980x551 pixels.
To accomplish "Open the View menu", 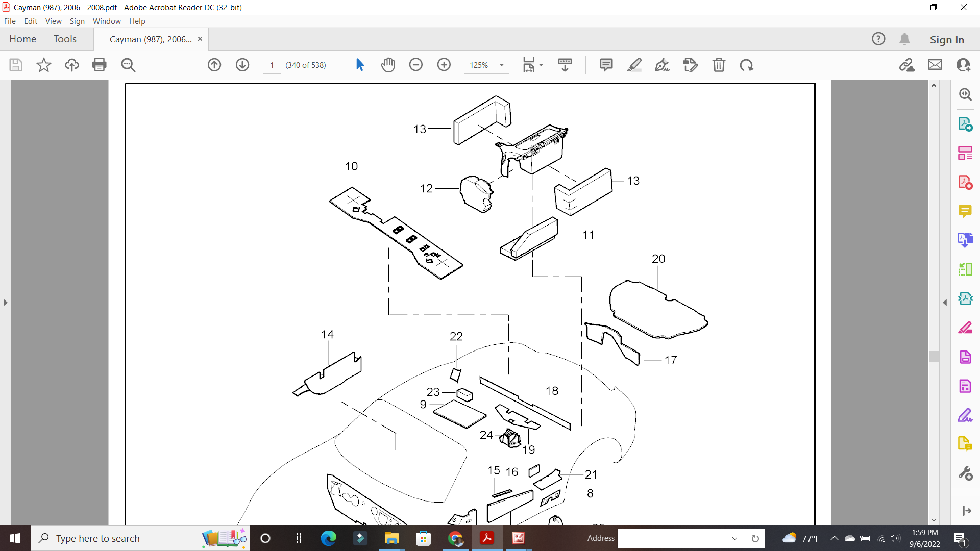I will (53, 21).
